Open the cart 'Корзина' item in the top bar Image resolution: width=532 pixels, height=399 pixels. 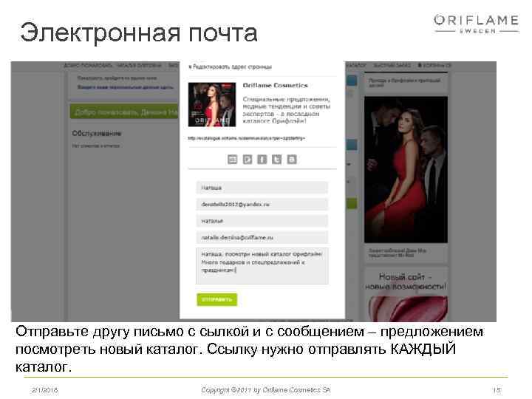tap(434, 65)
